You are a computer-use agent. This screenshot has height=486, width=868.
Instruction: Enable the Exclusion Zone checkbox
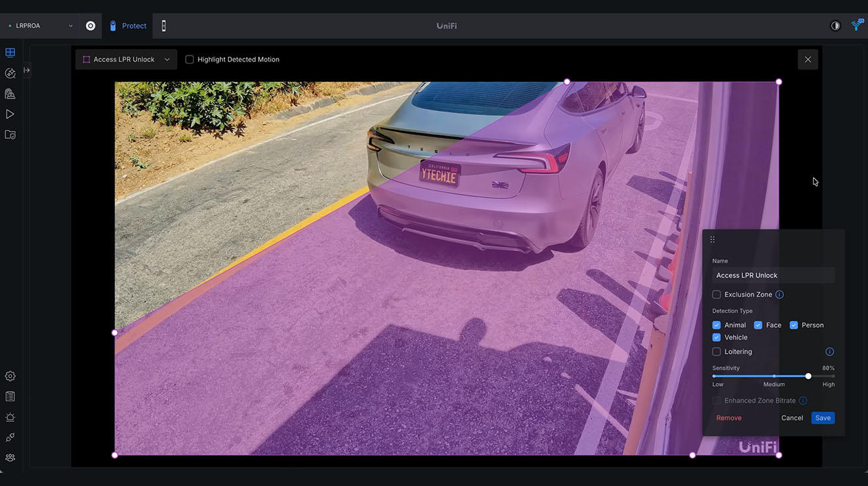716,294
